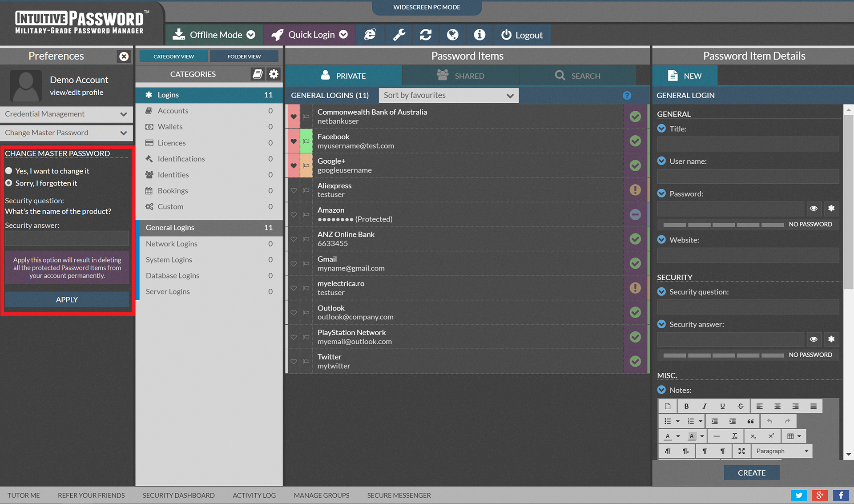Click the CREATE button
The height and width of the screenshot is (504, 854).
click(x=751, y=472)
